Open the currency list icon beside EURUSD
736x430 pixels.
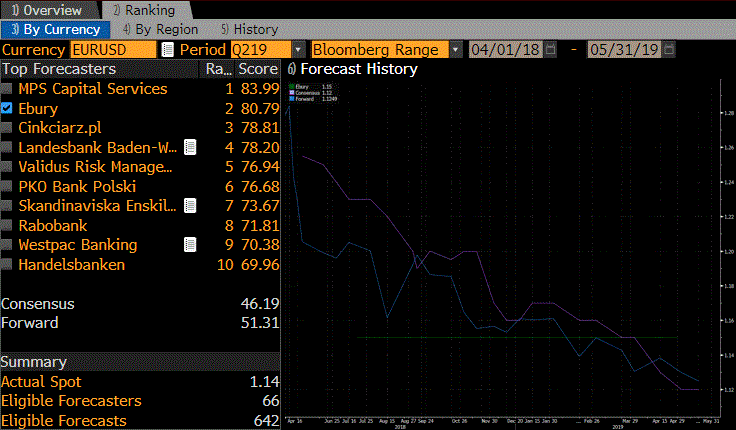coord(168,50)
